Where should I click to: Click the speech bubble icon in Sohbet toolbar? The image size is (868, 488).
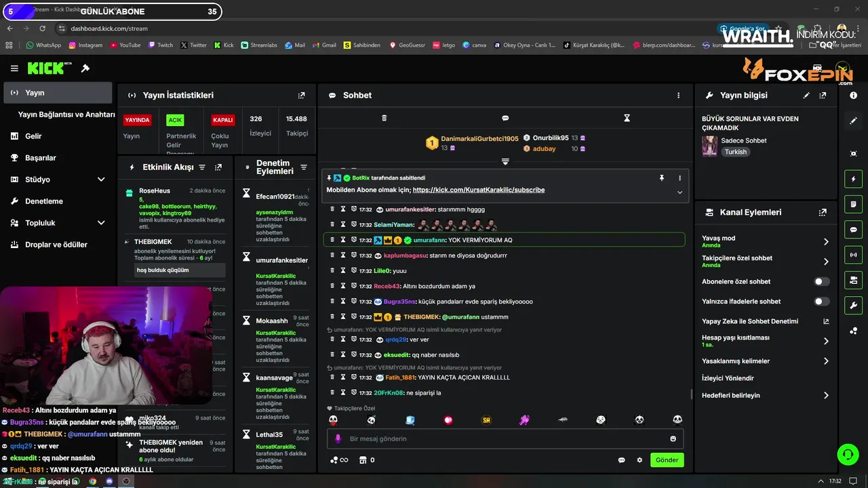(x=505, y=118)
